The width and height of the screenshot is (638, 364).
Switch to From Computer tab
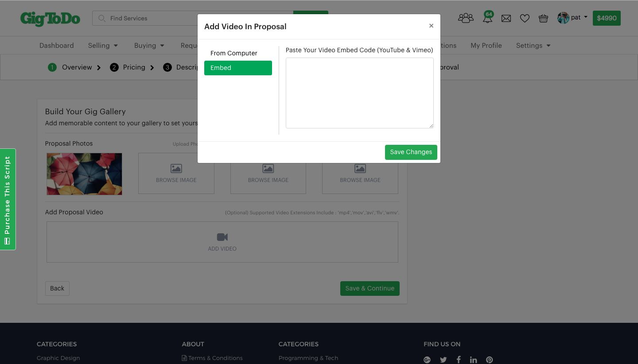click(x=234, y=53)
